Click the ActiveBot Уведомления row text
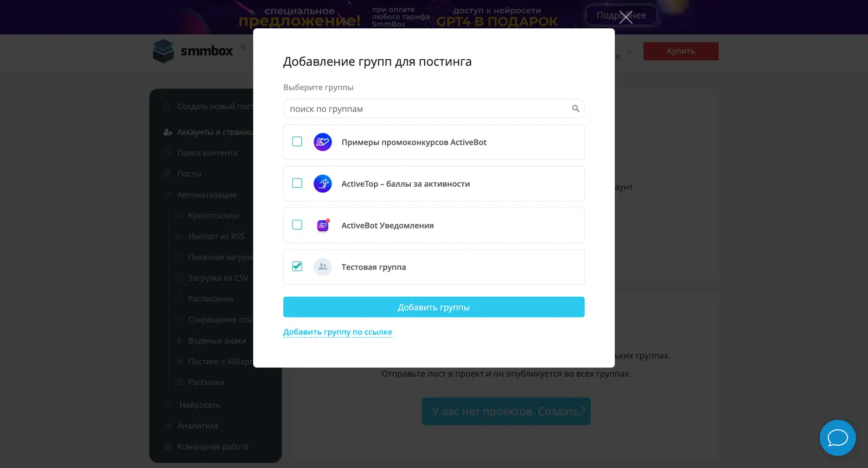This screenshot has height=468, width=868. [x=387, y=225]
